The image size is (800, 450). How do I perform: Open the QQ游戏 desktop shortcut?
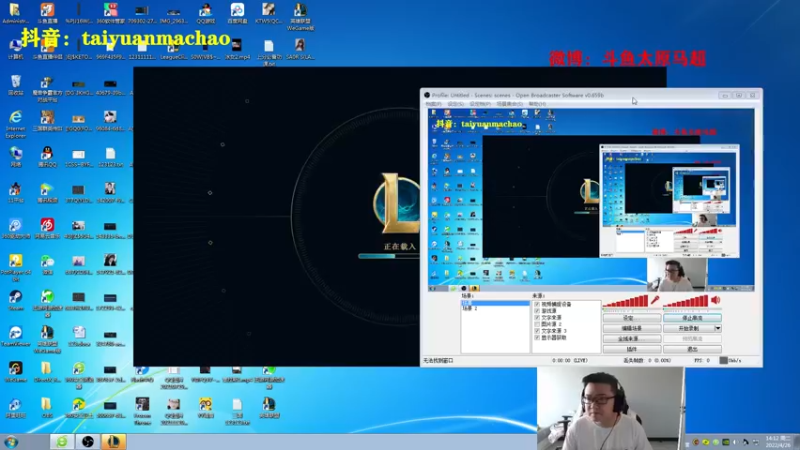[206, 13]
